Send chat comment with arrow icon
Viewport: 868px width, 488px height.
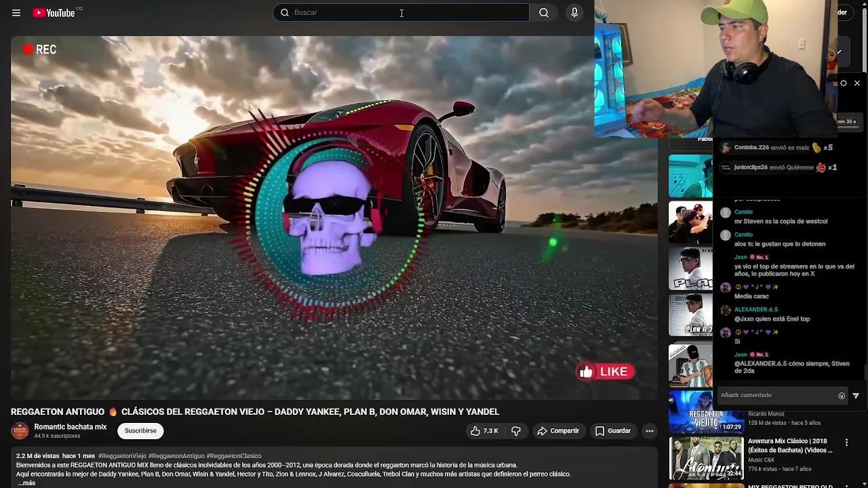pyautogui.click(x=856, y=396)
